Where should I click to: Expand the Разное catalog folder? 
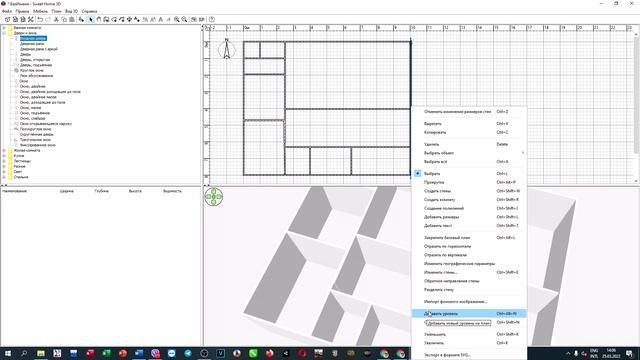[x=4, y=167]
